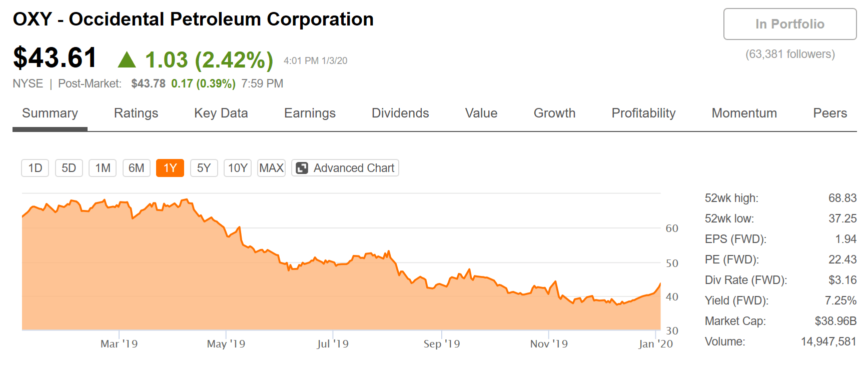
Task: Show the 5Y price chart
Action: pos(204,168)
